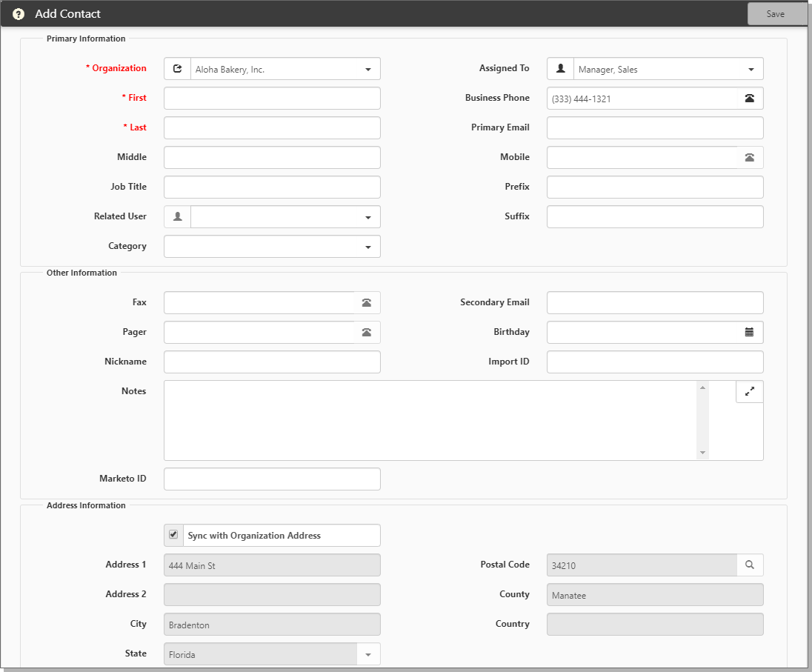Viewport: 812px width, 672px height.
Task: Click the help question mark icon
Action: click(x=19, y=14)
